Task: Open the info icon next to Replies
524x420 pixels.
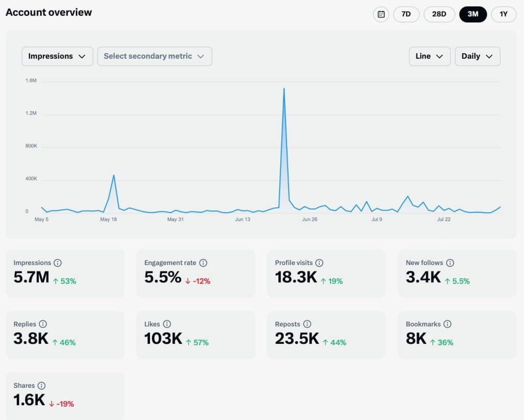Action: 43,324
